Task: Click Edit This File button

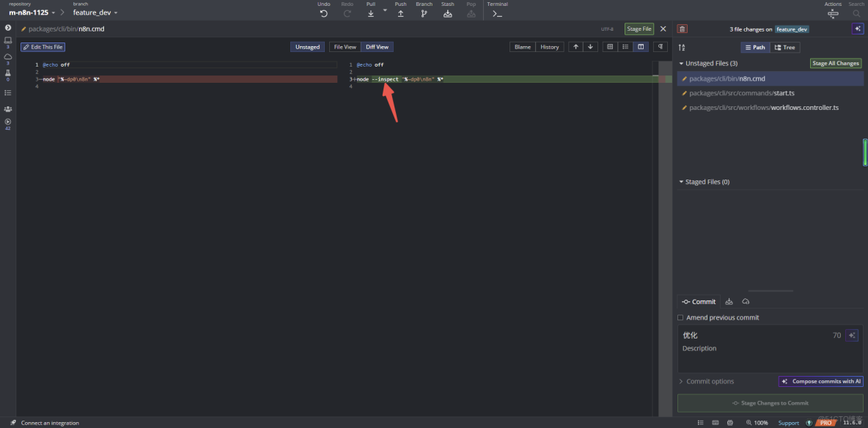Action: pyautogui.click(x=43, y=47)
